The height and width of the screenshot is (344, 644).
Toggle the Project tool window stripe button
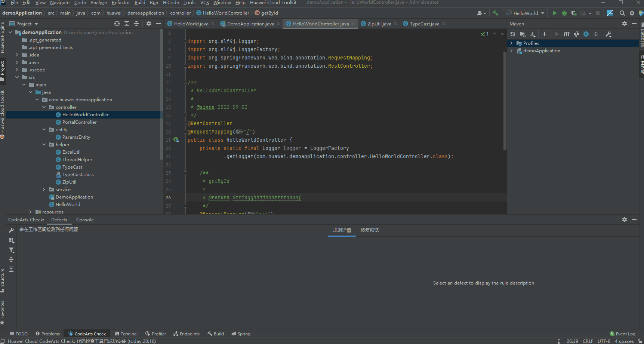[x=2, y=71]
